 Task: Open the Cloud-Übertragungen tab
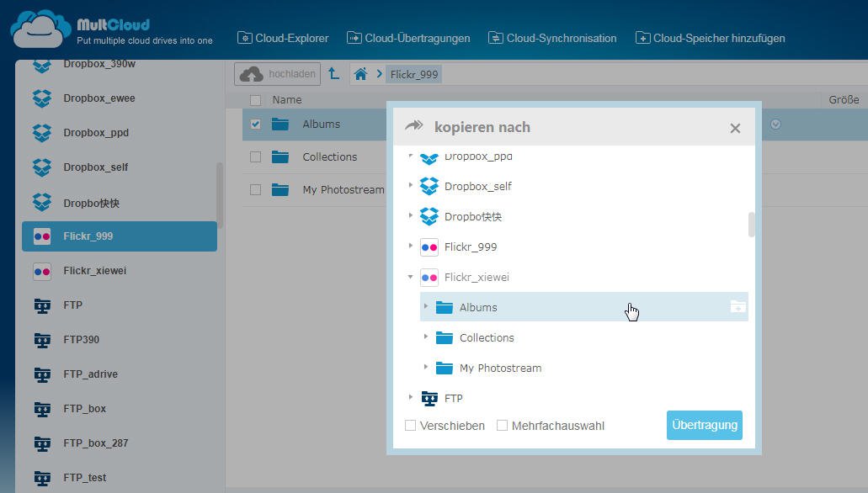[x=408, y=38]
